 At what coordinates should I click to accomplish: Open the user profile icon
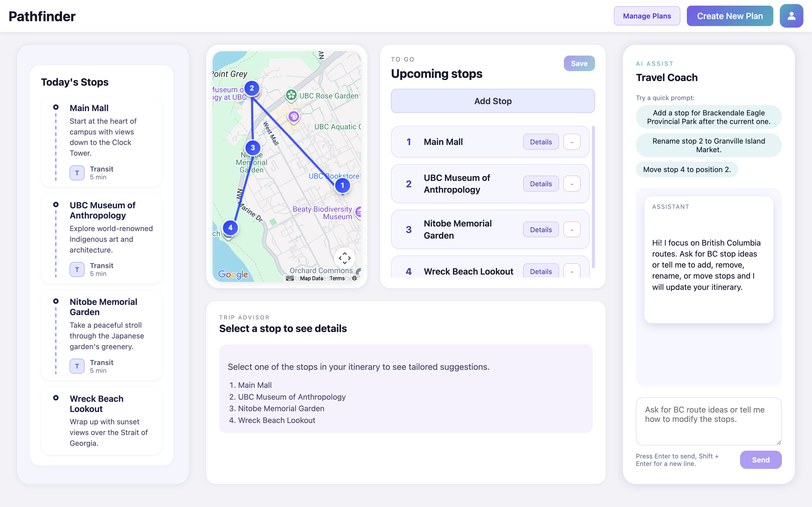(x=791, y=16)
